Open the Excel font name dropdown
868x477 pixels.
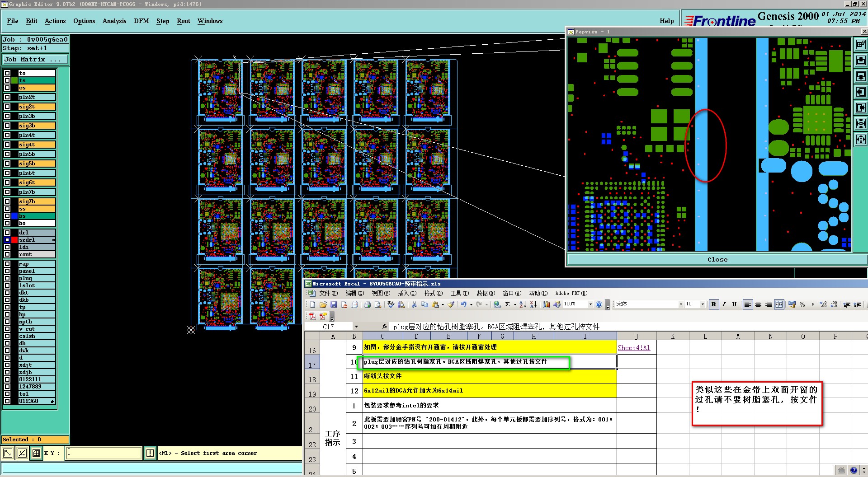(681, 304)
